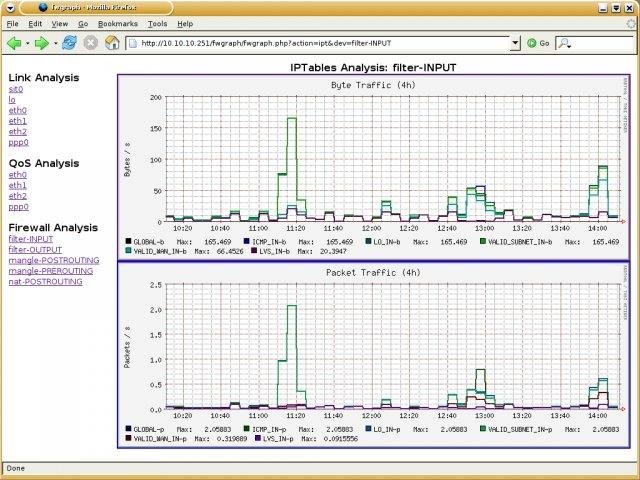The width and height of the screenshot is (640, 480).
Task: Open eth0 under Link Analysis
Action: pos(18,111)
